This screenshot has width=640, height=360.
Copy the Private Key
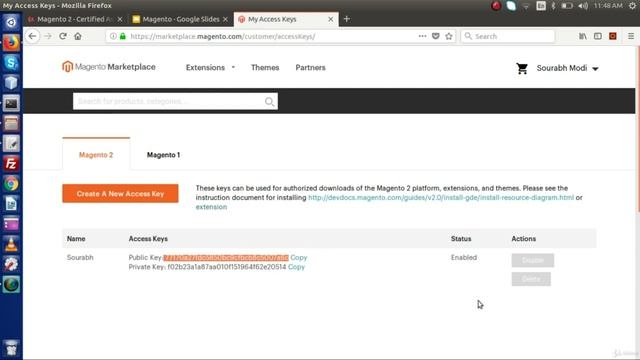296,267
